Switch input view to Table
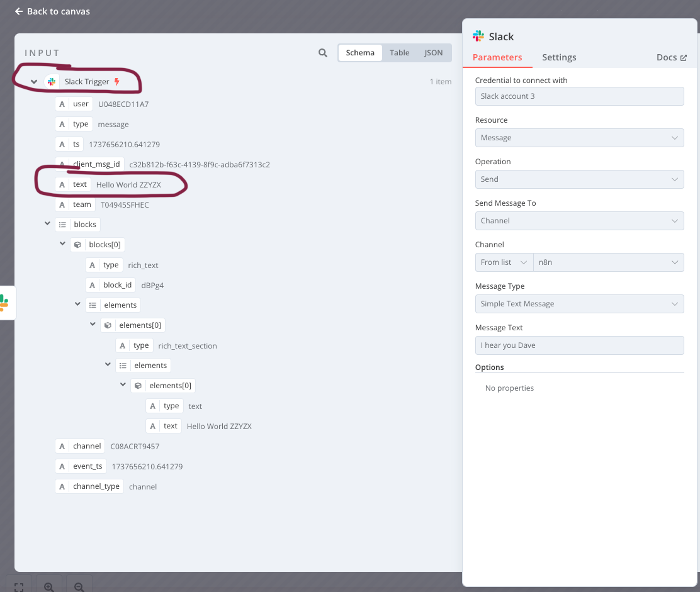Viewport: 700px width, 592px height. [x=399, y=53]
